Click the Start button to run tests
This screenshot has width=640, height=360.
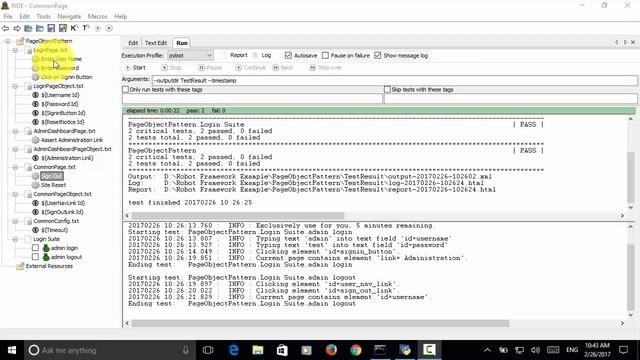tap(135, 68)
